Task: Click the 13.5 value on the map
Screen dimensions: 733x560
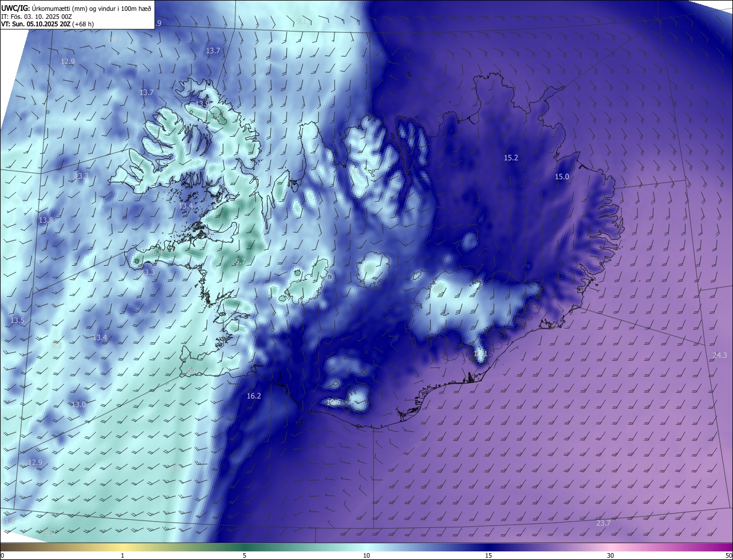Action: tap(17, 320)
